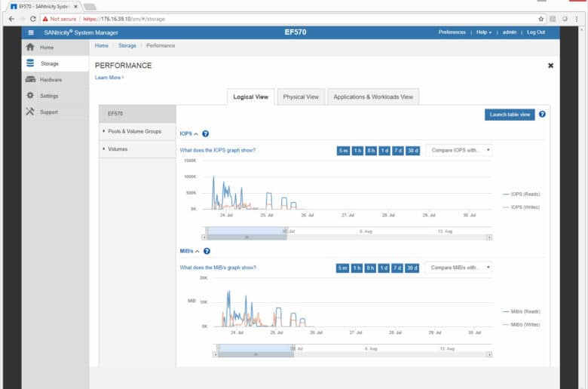Click help icon next to Launch table view
This screenshot has width=588, height=389.
[542, 115]
